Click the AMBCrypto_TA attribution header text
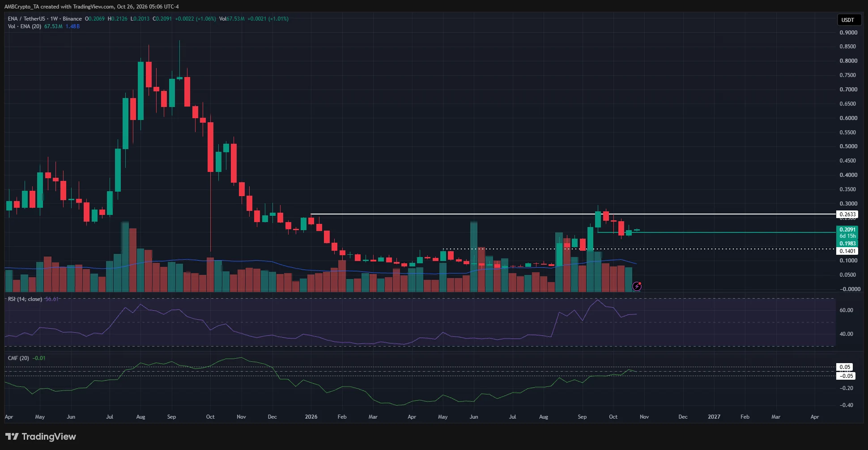Viewport: 868px width, 450px height. (x=92, y=7)
